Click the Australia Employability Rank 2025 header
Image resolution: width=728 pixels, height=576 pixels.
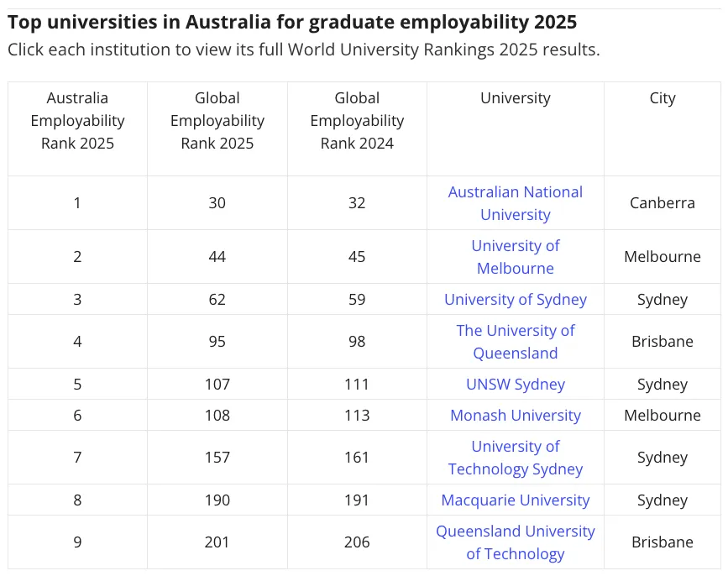[x=77, y=121]
